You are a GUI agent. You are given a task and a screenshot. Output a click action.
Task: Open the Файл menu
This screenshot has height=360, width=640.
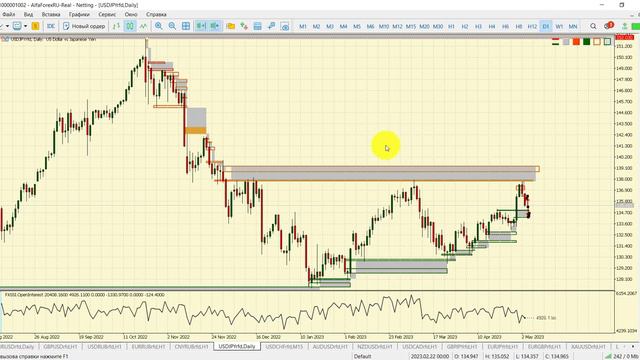pyautogui.click(x=9, y=14)
